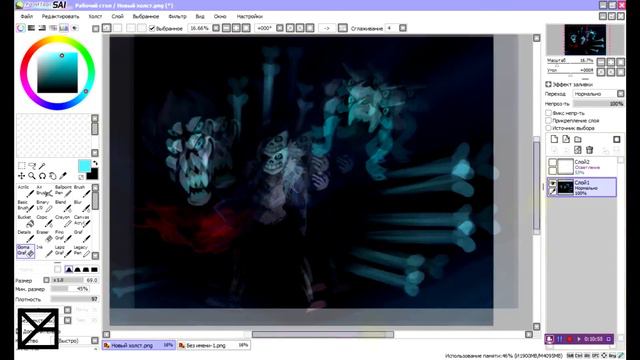Open the Файл menu

point(27,16)
